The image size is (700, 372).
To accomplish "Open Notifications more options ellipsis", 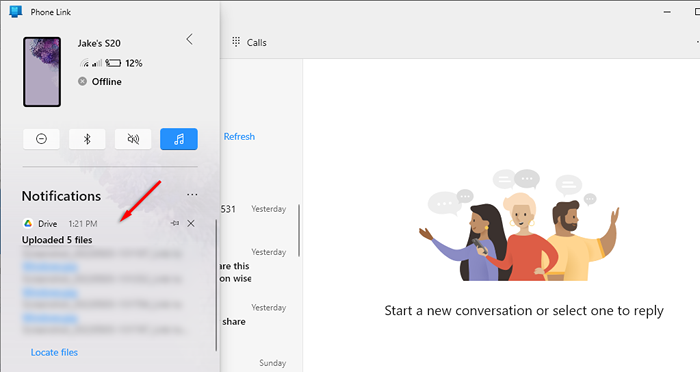I will 192,195.
